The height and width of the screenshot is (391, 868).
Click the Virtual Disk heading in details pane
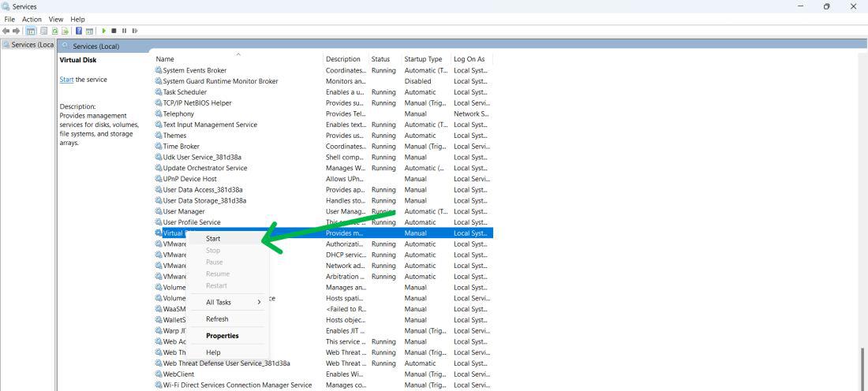point(78,60)
